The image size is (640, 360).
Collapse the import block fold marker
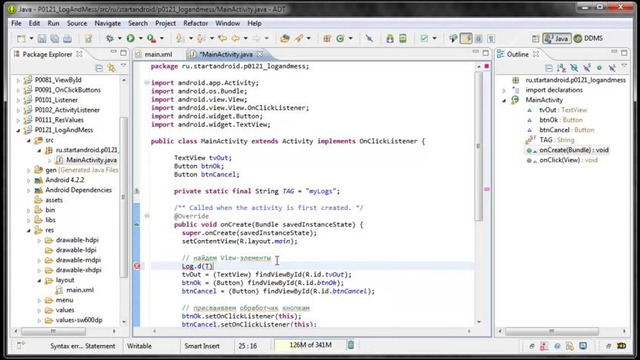(x=147, y=82)
